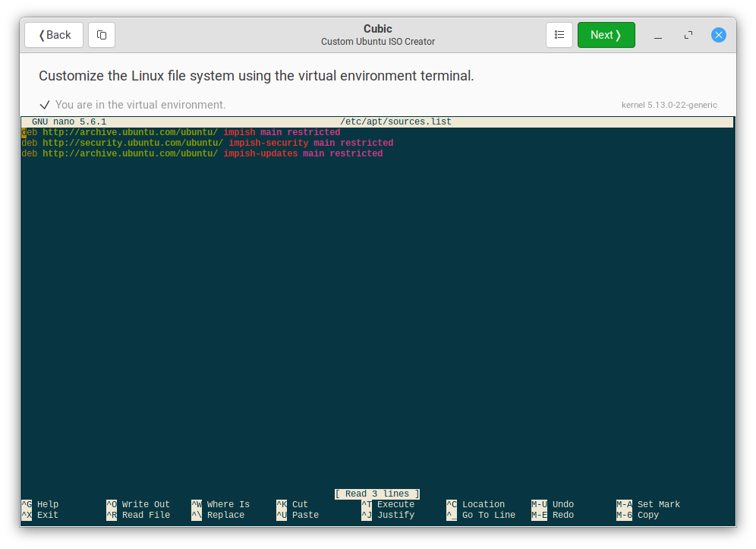The image size is (756, 549).
Task: Open nano Help via the ^G shortcut
Action: click(39, 503)
